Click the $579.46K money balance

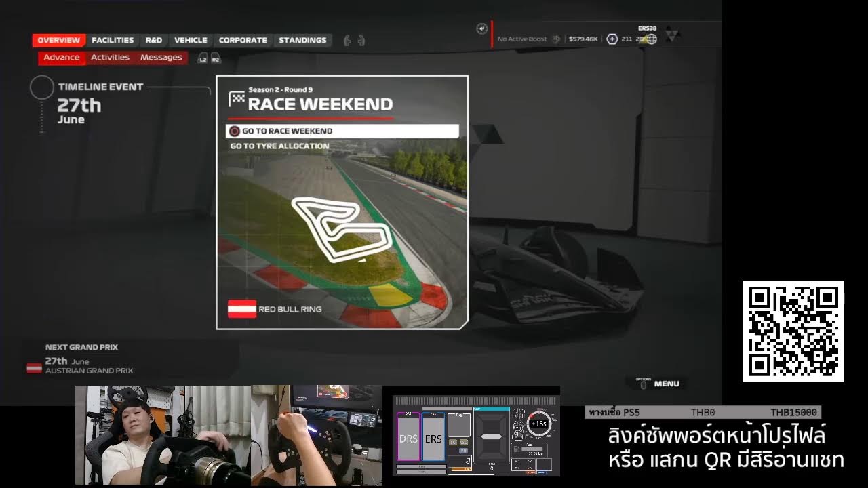(583, 39)
